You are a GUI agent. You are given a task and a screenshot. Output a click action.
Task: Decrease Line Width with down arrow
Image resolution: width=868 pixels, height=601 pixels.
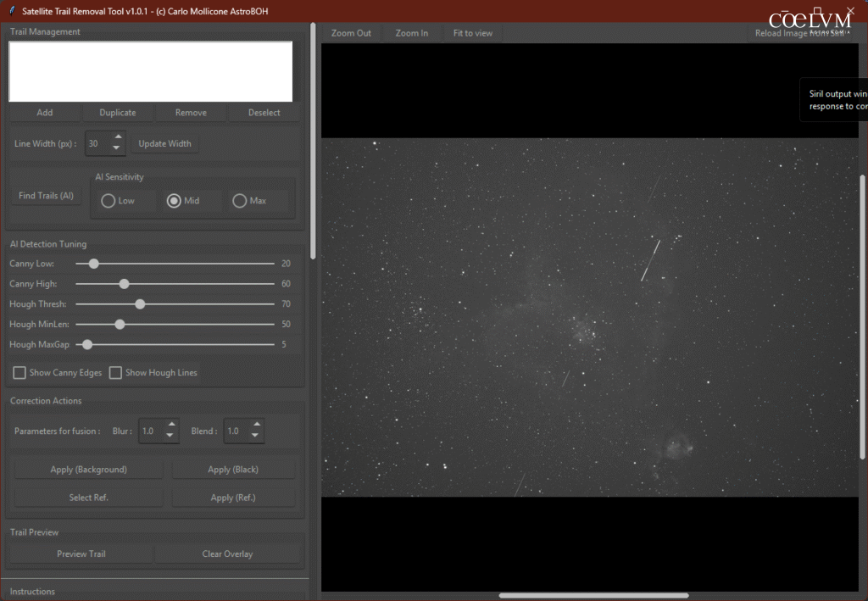[x=118, y=149]
